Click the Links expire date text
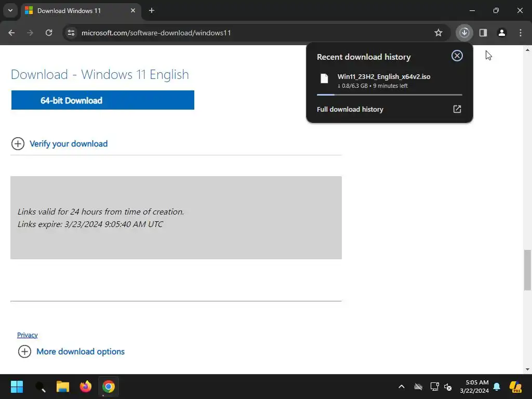The height and width of the screenshot is (399, 532). pos(90,224)
